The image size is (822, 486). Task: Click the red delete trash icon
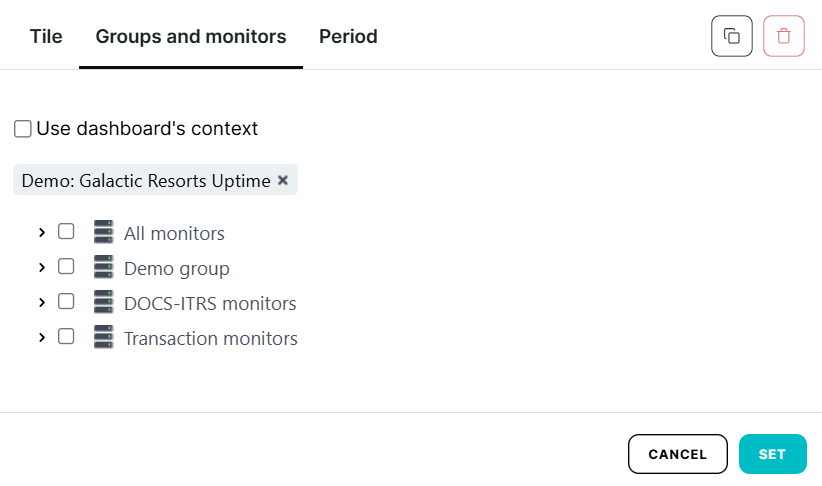coord(783,36)
